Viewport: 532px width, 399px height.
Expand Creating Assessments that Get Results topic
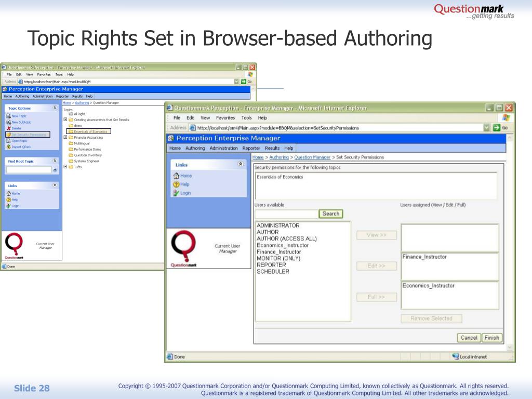[x=65, y=119]
